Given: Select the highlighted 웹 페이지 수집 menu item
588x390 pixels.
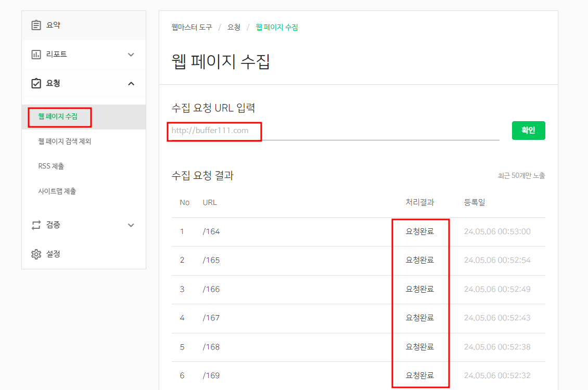Looking at the screenshot, I should coord(59,117).
